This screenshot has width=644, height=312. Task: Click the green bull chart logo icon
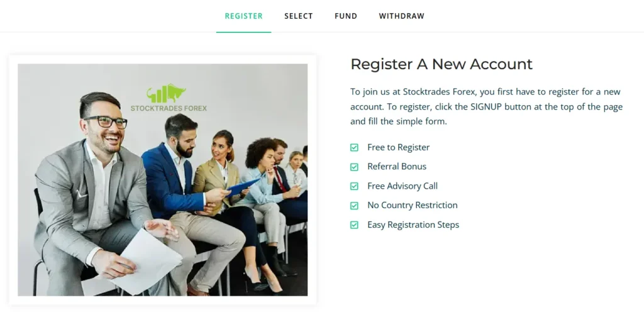pos(166,94)
